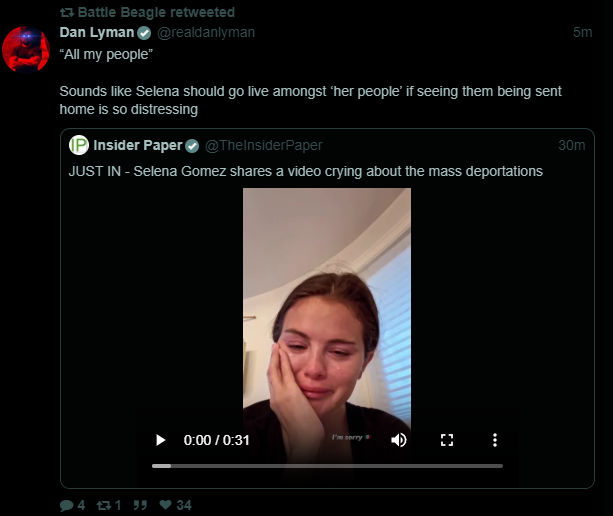The width and height of the screenshot is (613, 516).
Task: Open the 5m tweet timestamp
Action: point(583,32)
